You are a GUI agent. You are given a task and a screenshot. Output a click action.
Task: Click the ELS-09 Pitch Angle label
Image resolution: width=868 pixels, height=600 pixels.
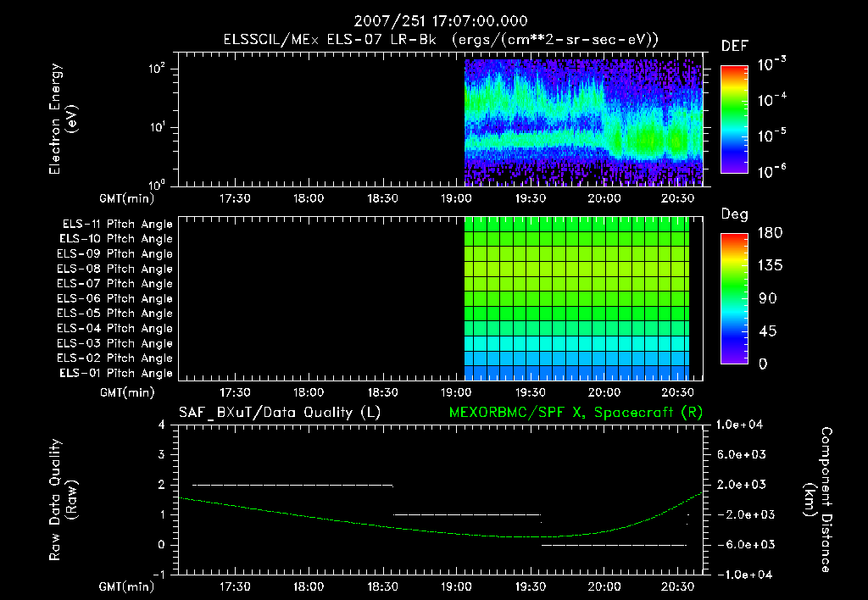[114, 254]
